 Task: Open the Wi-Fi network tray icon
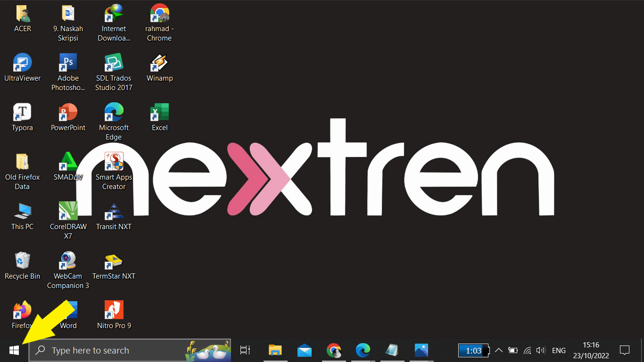click(527, 350)
